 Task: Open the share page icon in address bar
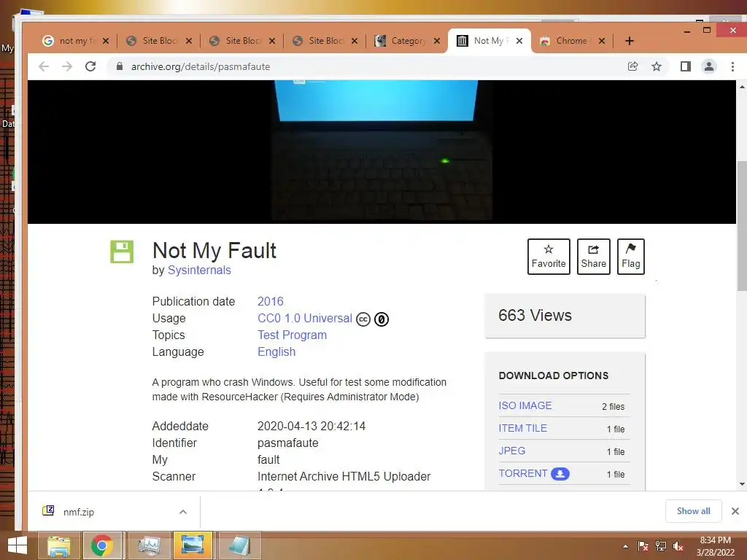[x=632, y=66]
